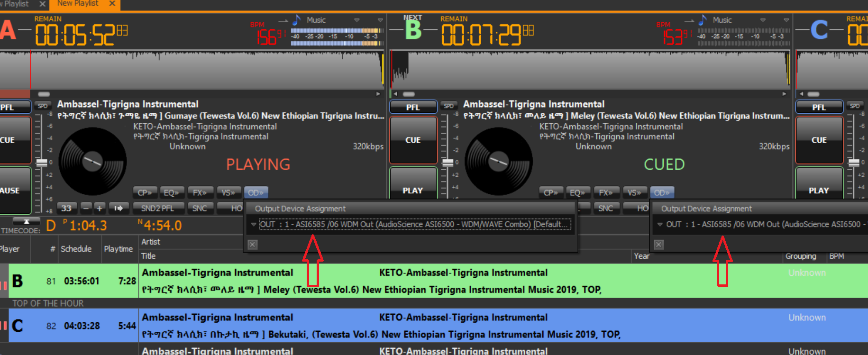Close the New Playlist tab
Screen dimensions: 868x355
[x=112, y=4]
